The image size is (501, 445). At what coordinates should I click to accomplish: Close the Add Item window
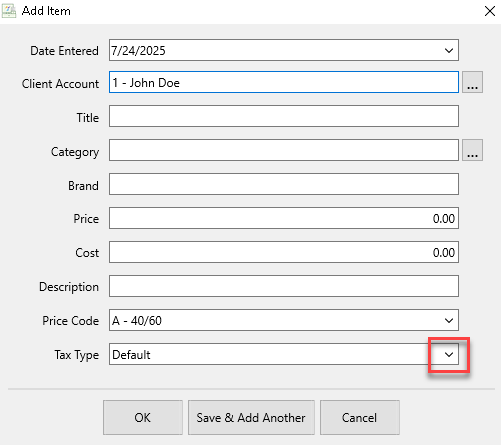point(490,11)
